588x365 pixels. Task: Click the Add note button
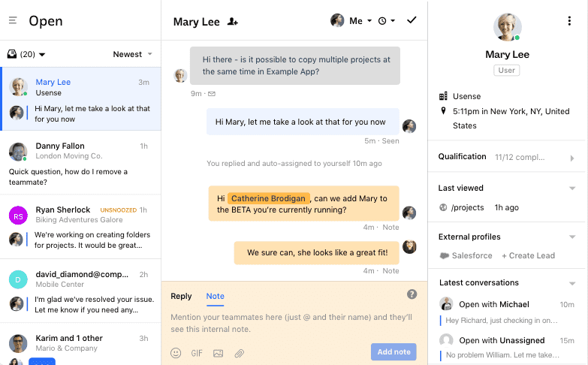click(x=394, y=351)
